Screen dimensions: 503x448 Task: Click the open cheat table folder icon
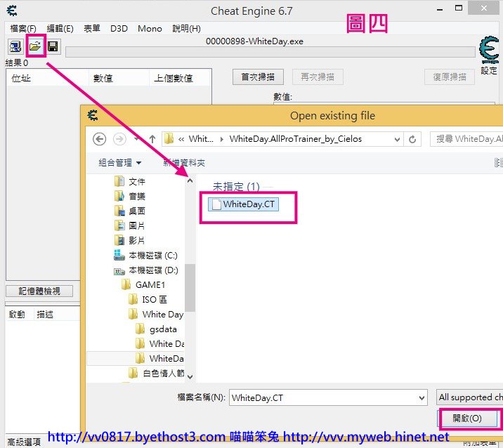35,46
